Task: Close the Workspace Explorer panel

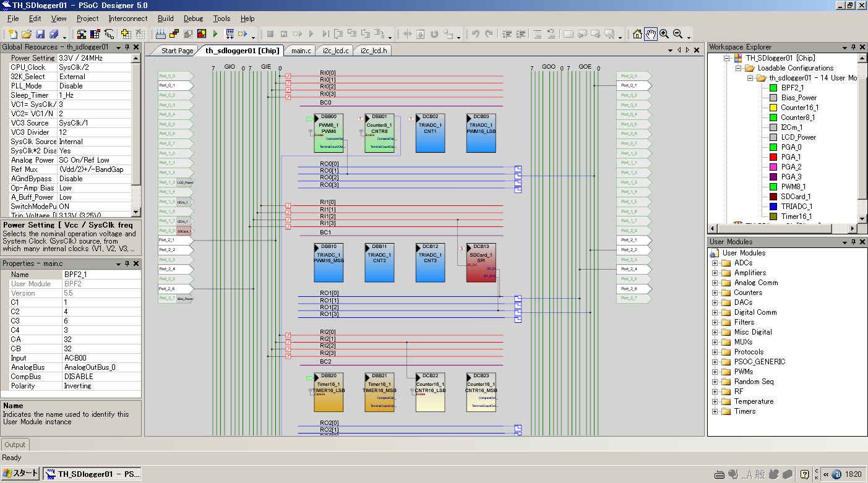Action: [x=862, y=47]
